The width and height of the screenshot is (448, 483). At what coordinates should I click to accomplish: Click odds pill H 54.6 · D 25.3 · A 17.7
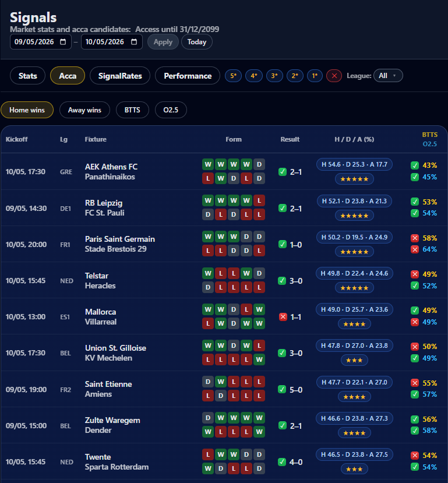point(354,164)
